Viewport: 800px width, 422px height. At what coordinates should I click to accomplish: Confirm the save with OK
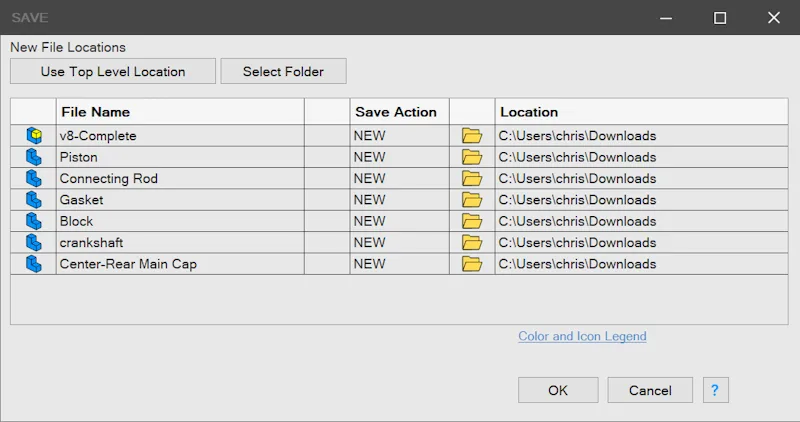558,390
